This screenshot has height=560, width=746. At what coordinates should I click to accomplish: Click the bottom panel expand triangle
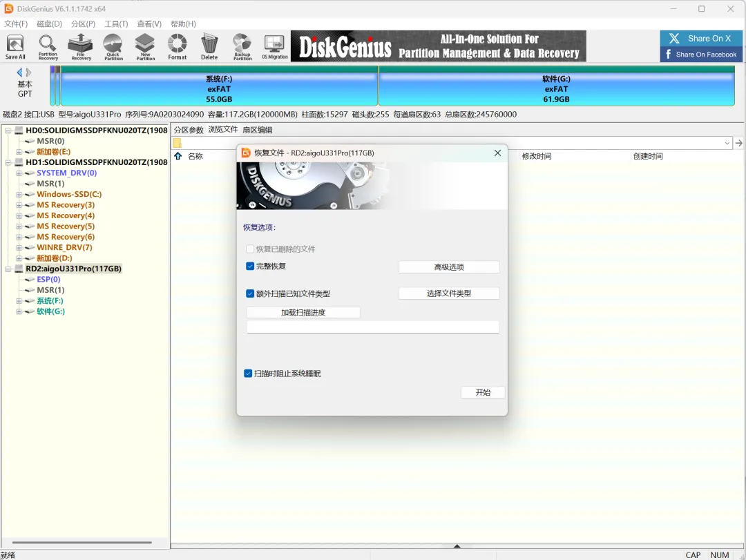[457, 546]
